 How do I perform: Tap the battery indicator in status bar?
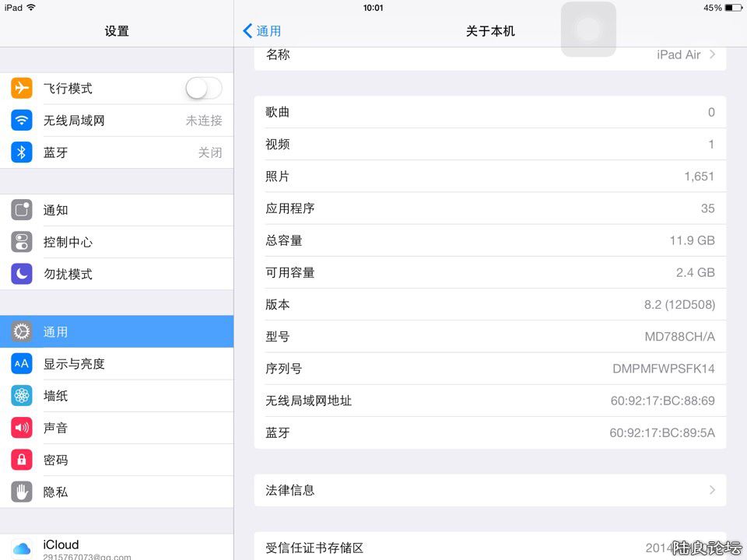732,8
